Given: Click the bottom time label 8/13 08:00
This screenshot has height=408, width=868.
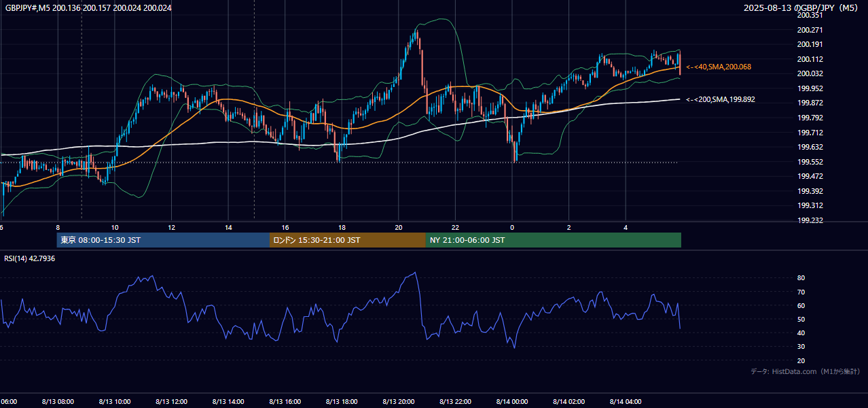Looking at the screenshot, I should tap(58, 402).
